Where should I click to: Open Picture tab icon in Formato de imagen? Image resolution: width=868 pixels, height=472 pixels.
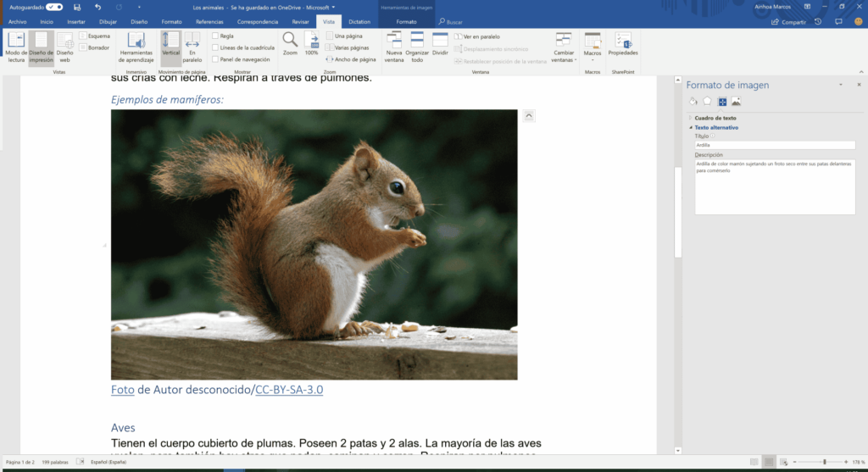[737, 101]
